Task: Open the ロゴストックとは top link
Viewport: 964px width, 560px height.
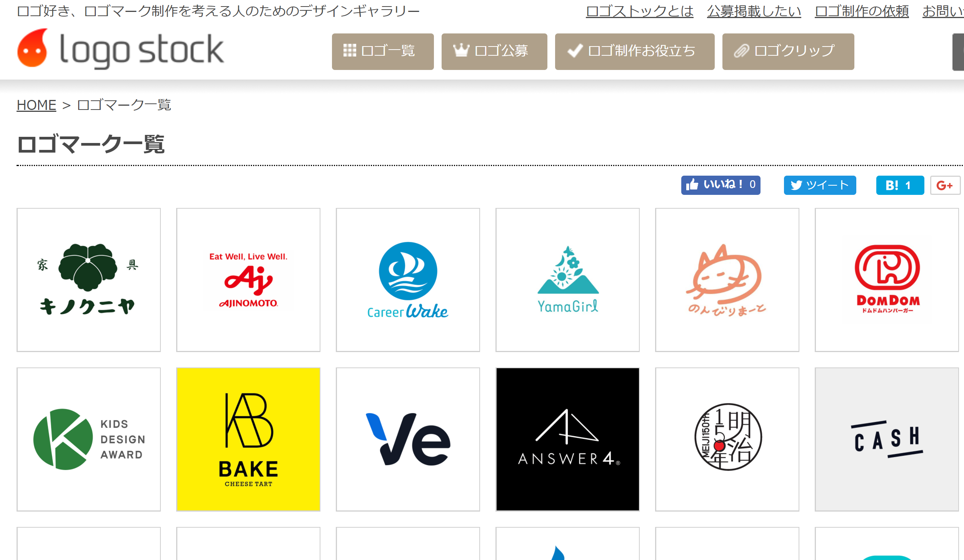Action: (640, 11)
